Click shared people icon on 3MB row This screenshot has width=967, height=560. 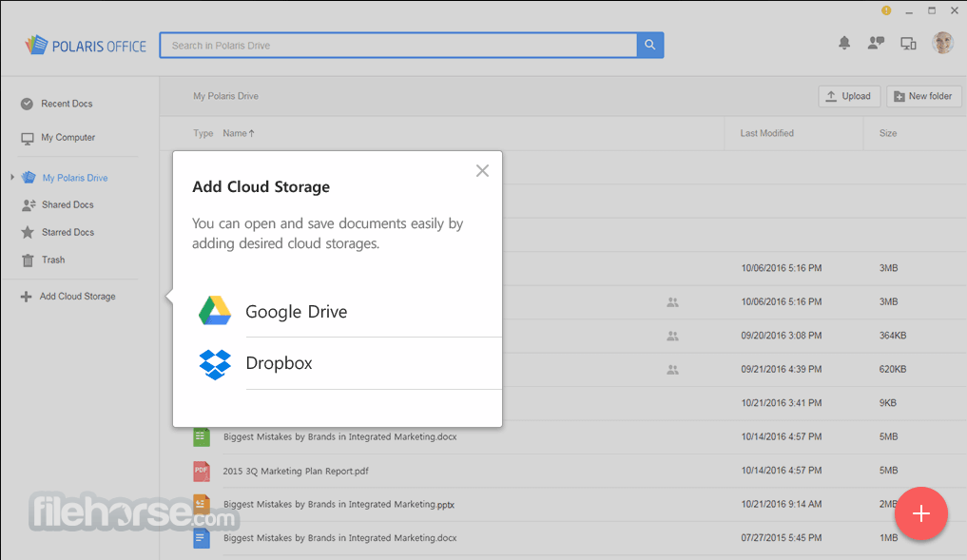point(672,302)
